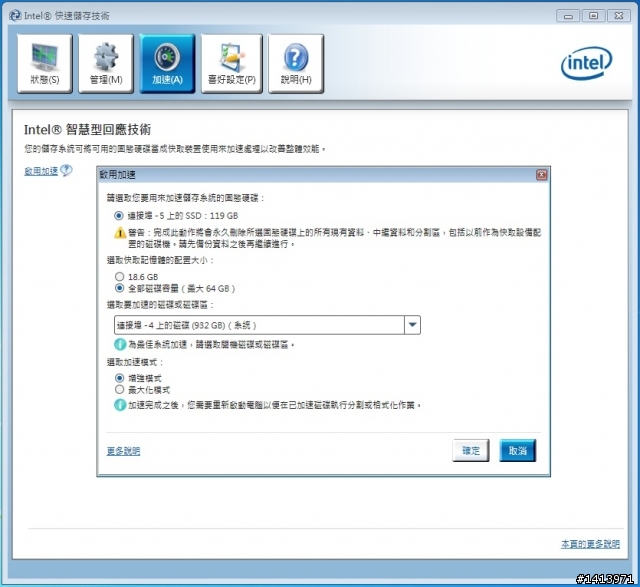
Task: Choose 全部磁碟容量 (最大 64 GB) option
Action: click(x=119, y=288)
